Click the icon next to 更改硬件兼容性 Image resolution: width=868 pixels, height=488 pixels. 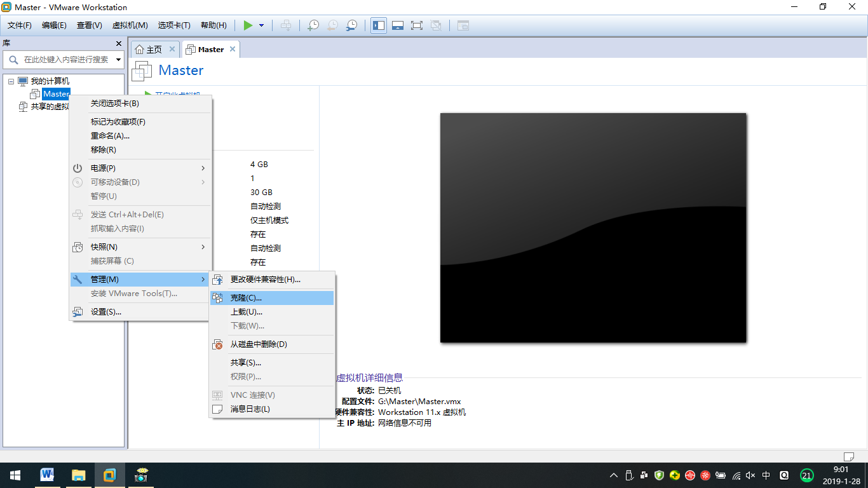(x=218, y=280)
